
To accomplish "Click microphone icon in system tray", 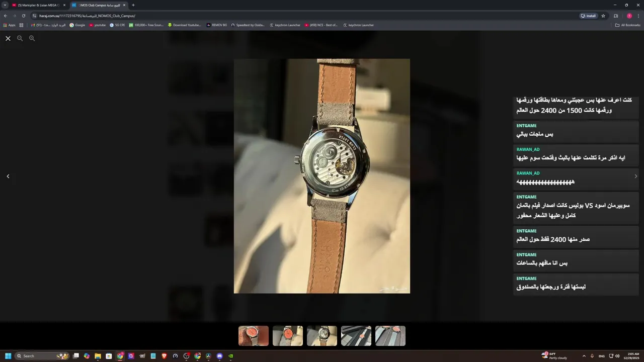I will coord(592,356).
